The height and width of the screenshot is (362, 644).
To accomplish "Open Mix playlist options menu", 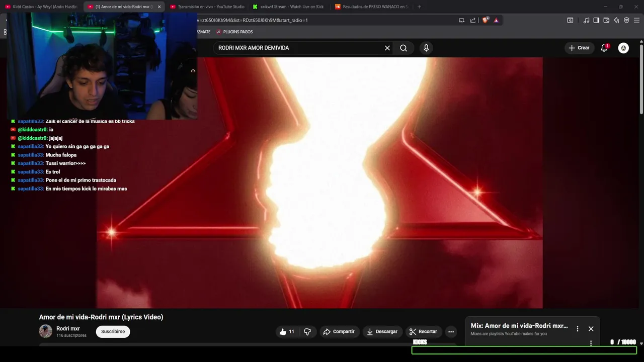I will 578,329.
